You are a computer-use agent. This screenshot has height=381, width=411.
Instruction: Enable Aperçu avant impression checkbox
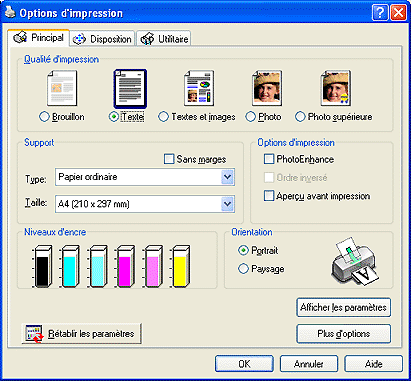coord(269,195)
